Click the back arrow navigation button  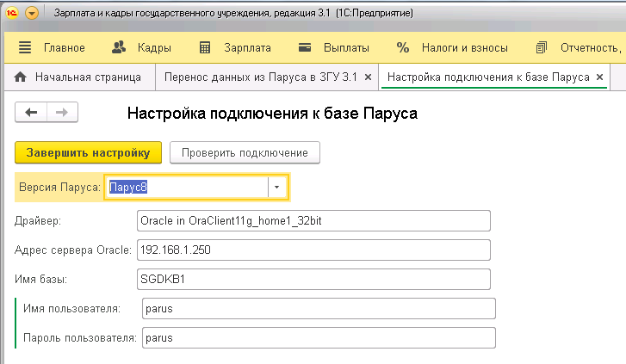click(x=32, y=112)
